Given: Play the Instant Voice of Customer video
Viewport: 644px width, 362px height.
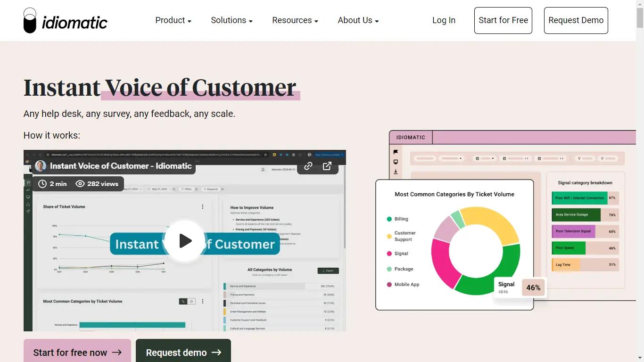Looking at the screenshot, I should point(185,241).
